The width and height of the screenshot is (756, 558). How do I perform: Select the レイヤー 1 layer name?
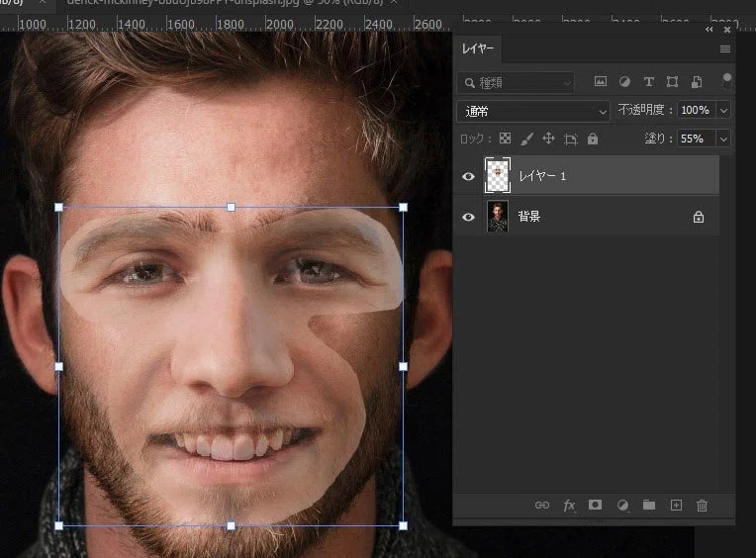(542, 176)
